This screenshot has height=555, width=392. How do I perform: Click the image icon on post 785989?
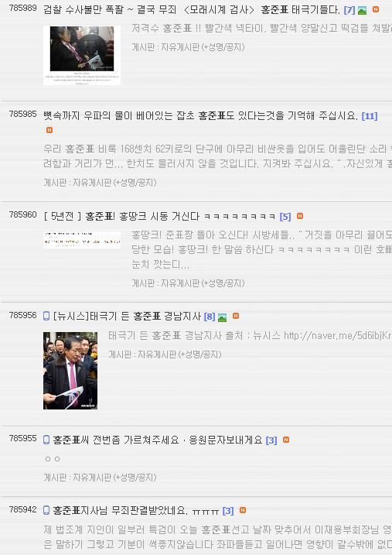click(x=362, y=11)
